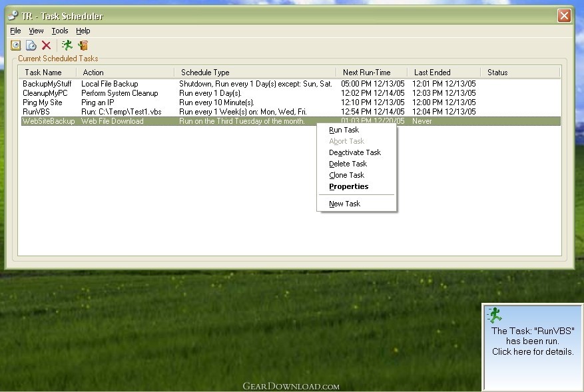Click the 'Local File Backup' action cell
The height and width of the screenshot is (392, 584).
coord(109,84)
